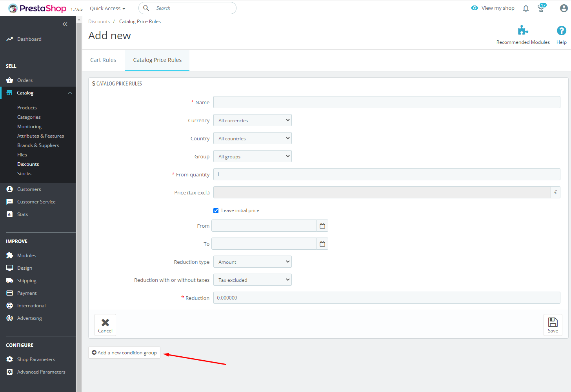571x392 pixels.
Task: Click the search magnifier icon
Action: tap(146, 8)
